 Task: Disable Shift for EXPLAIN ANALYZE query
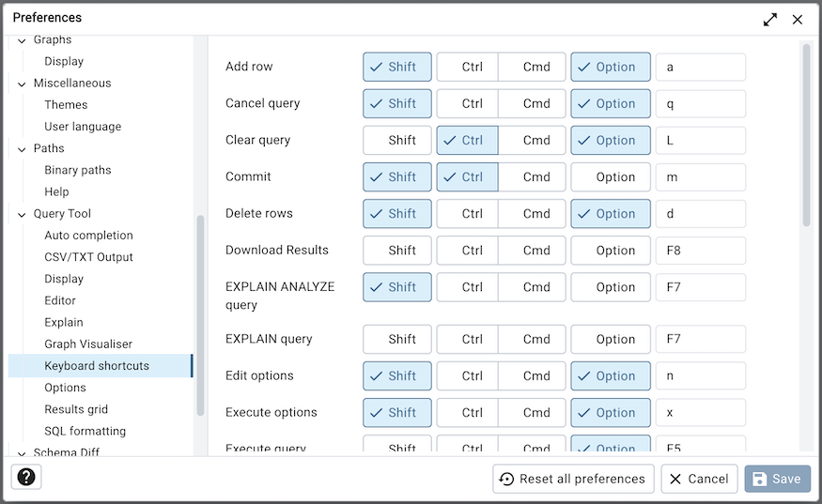pyautogui.click(x=397, y=287)
